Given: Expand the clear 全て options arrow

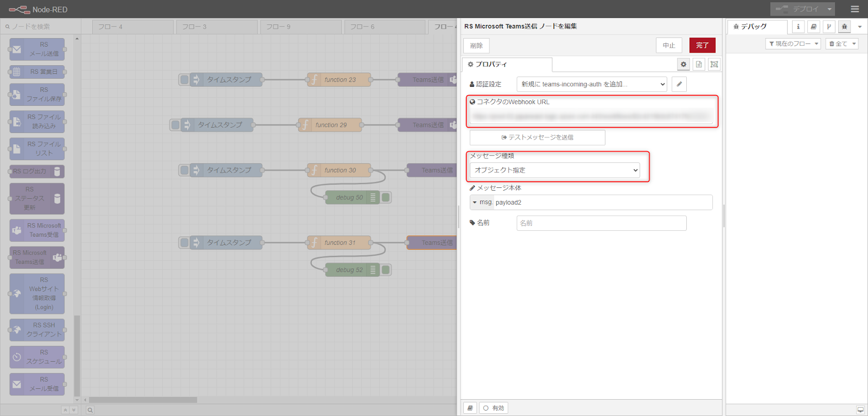Looking at the screenshot, I should 854,44.
